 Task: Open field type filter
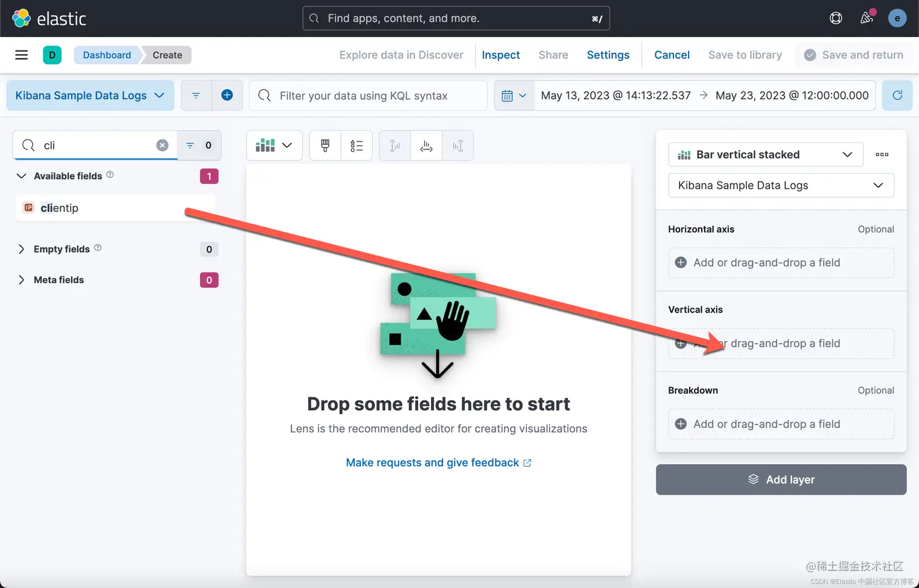tap(199, 145)
